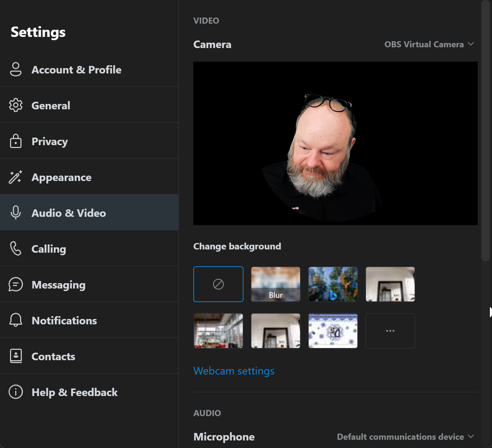Click the Messaging chat bubble icon
Screen dimensions: 492x448
click(x=16, y=284)
